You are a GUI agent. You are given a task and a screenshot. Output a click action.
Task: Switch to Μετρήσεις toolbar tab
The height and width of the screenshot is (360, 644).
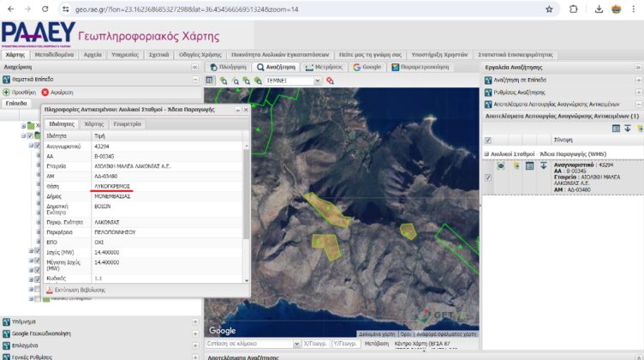[x=324, y=67]
